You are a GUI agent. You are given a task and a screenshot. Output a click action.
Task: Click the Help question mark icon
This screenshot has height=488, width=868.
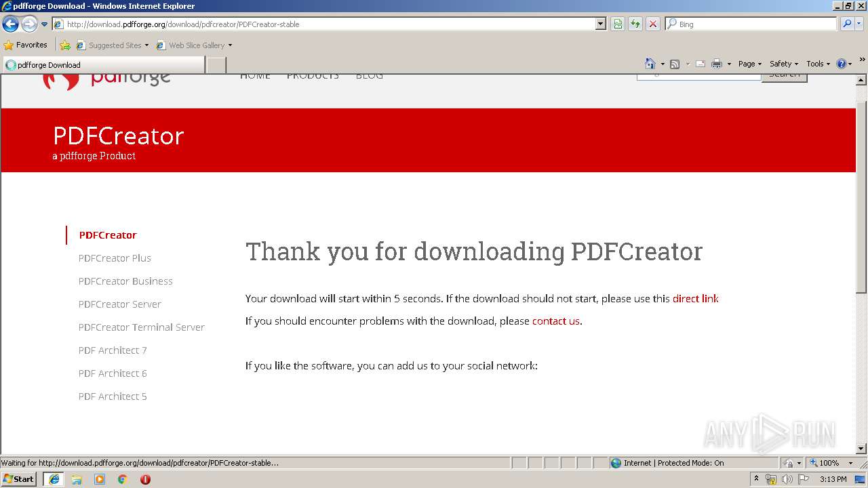tap(842, 64)
